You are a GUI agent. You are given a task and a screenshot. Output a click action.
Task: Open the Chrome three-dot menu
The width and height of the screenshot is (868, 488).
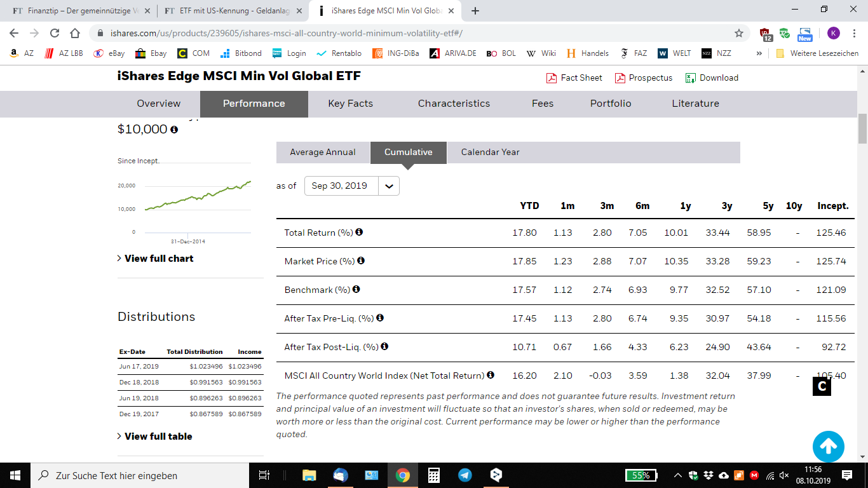tap(855, 33)
